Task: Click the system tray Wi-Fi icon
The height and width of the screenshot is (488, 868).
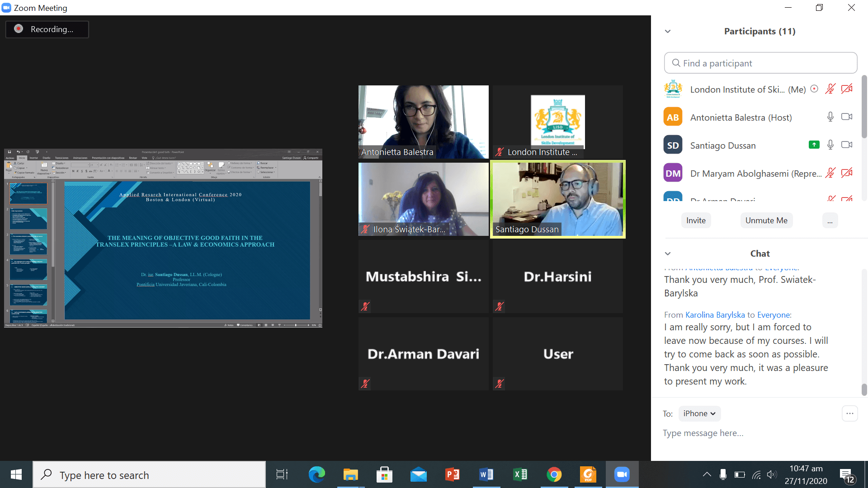Action: pyautogui.click(x=756, y=474)
